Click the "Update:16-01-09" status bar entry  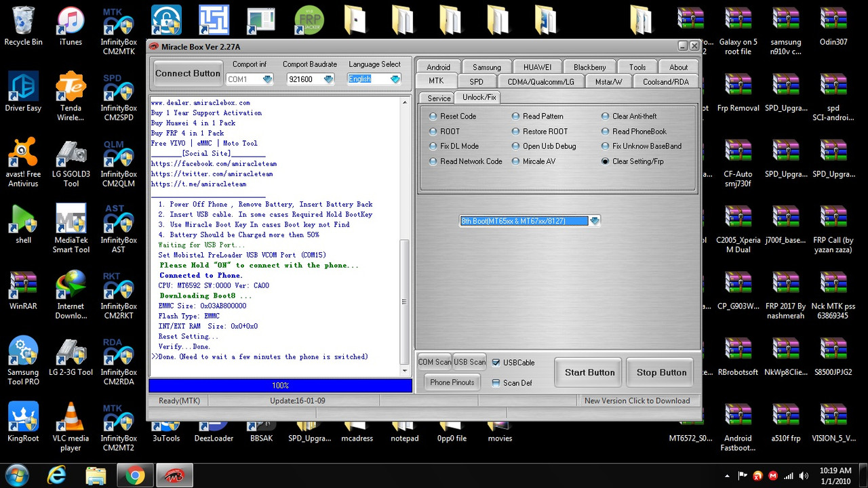point(297,401)
